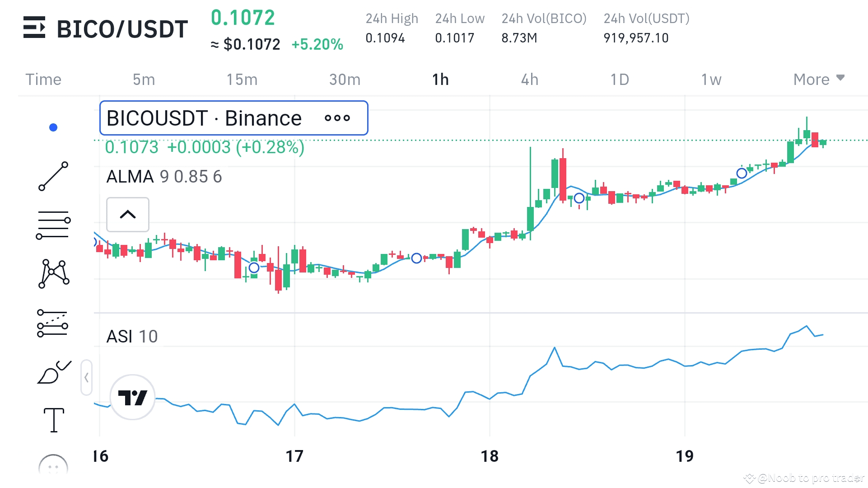Open BICOUSDT legend three-dots options
The width and height of the screenshot is (868, 488).
click(337, 118)
